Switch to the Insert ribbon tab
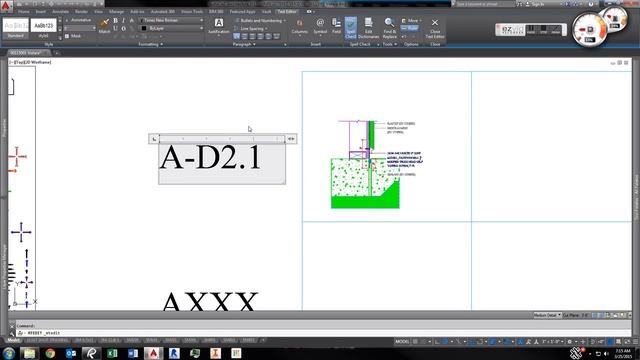The height and width of the screenshot is (360, 640). pyautogui.click(x=41, y=12)
